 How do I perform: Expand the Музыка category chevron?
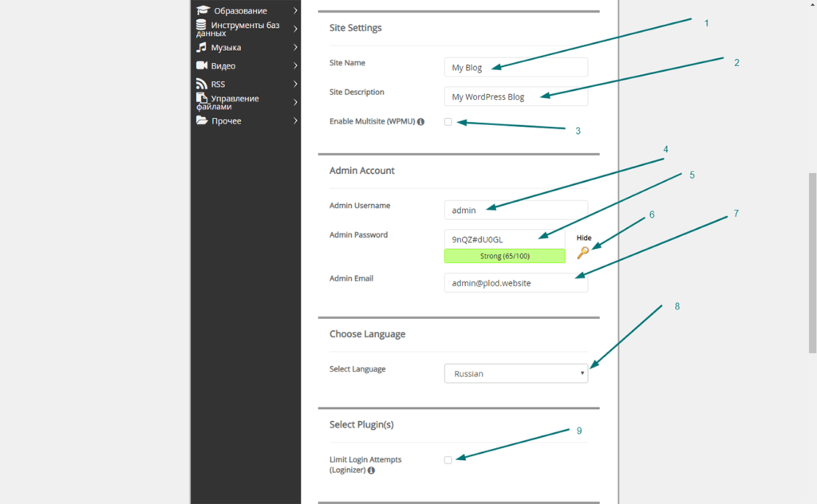pos(295,47)
